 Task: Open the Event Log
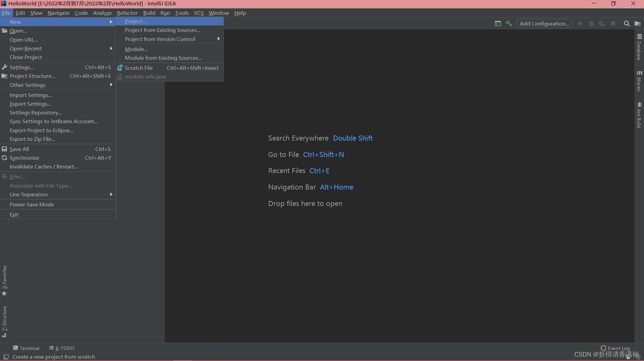pyautogui.click(x=615, y=348)
